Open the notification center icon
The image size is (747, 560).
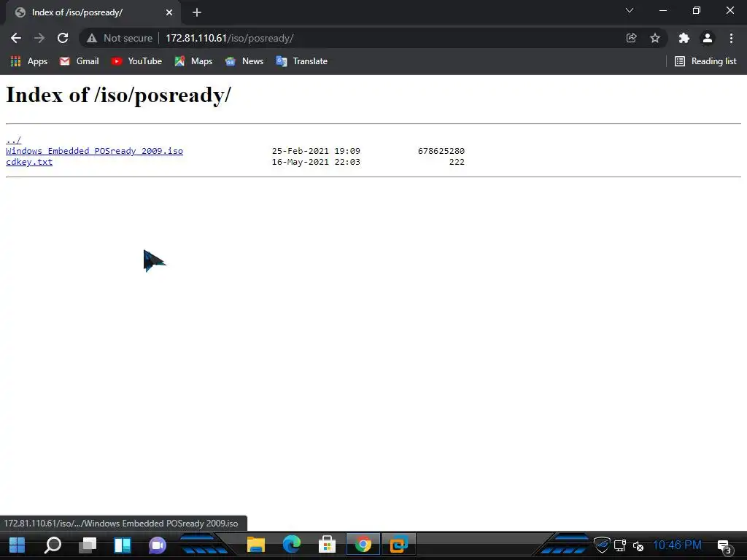[x=724, y=546]
